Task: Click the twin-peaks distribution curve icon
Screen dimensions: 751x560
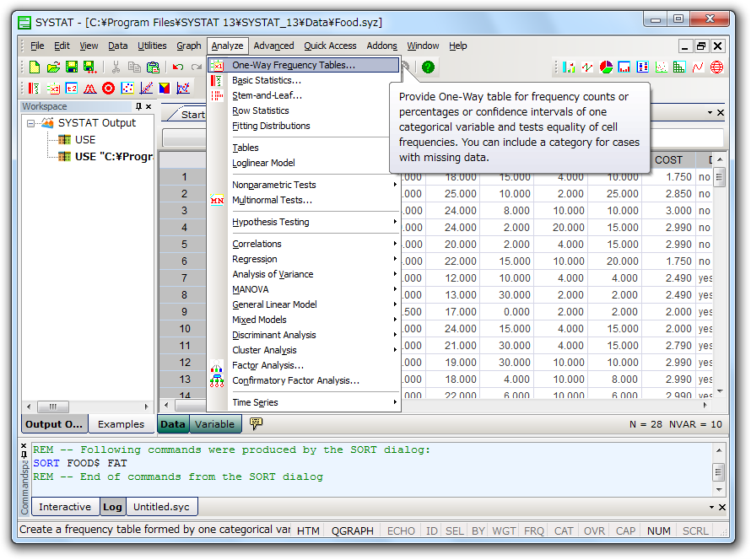Action: [90, 88]
